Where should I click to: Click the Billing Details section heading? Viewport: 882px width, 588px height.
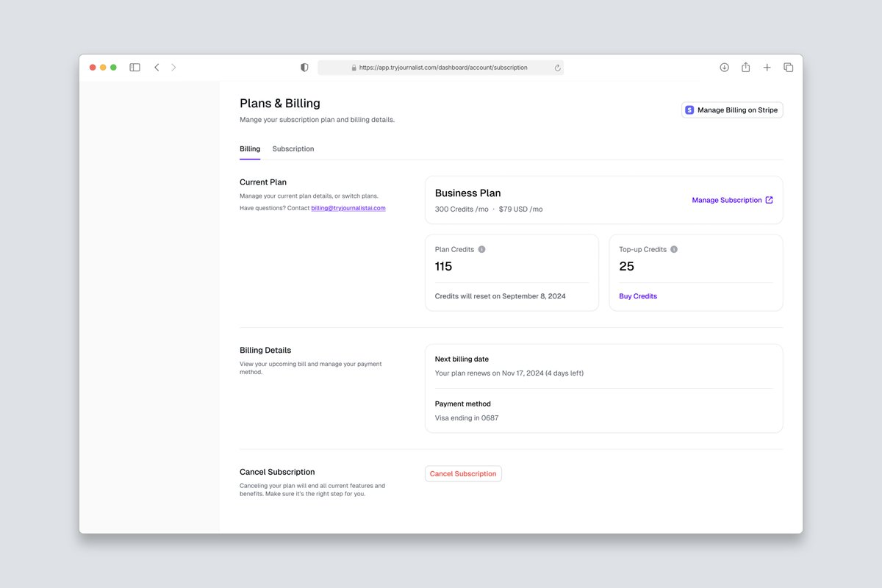[x=265, y=351]
